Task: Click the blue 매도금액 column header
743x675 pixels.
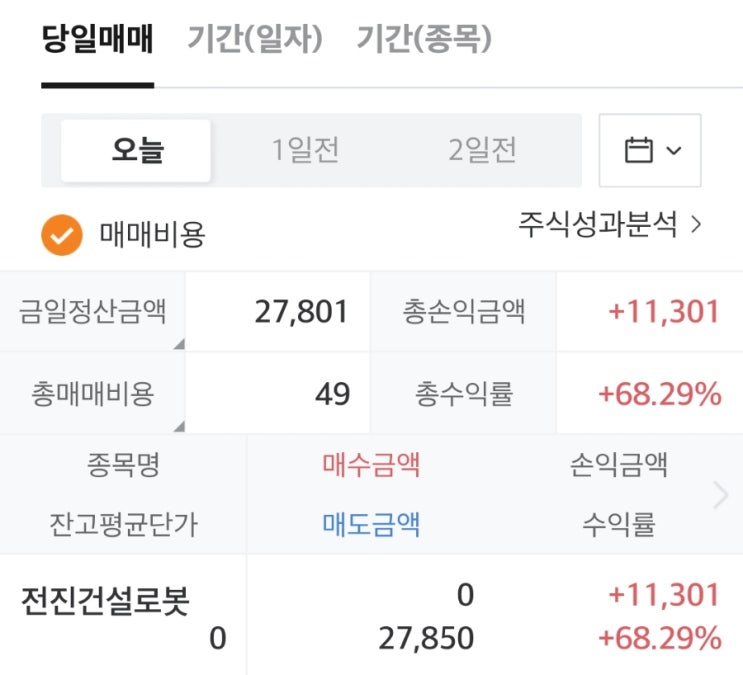Action: tap(371, 524)
